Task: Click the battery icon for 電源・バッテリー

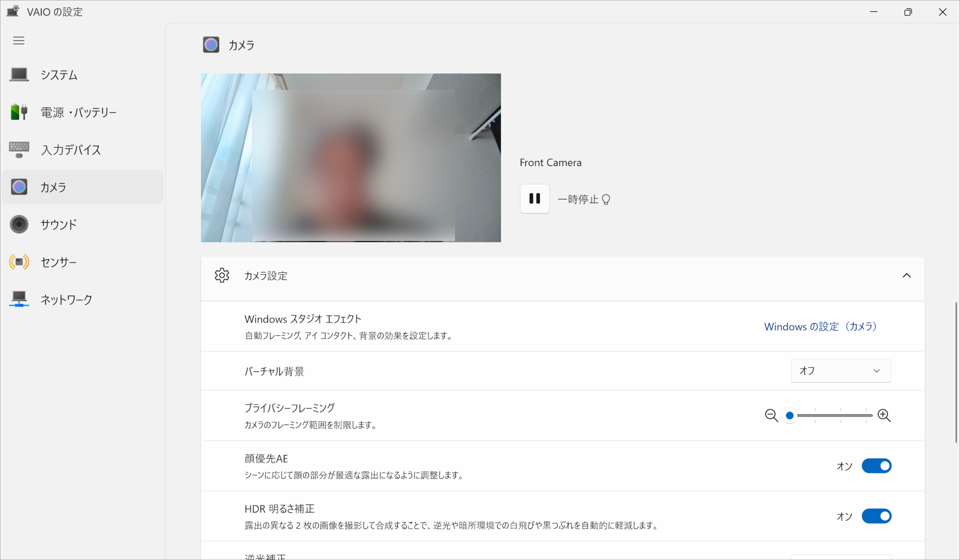Action: [x=19, y=112]
